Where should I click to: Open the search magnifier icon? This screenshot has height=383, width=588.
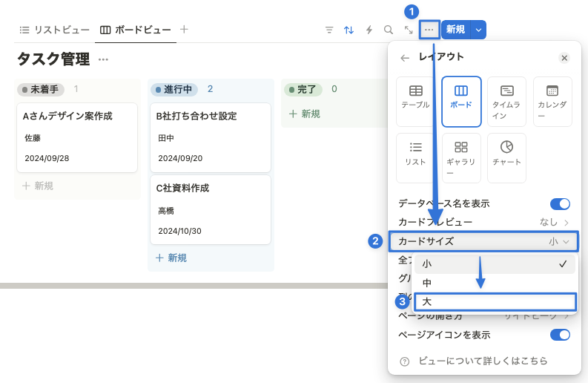(389, 30)
